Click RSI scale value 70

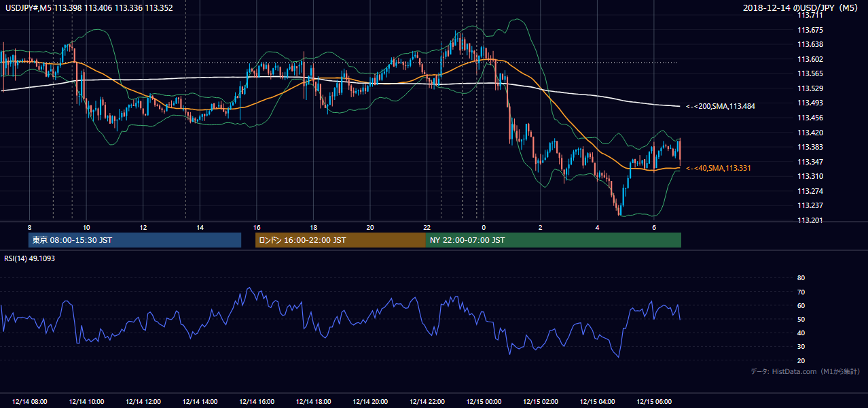pyautogui.click(x=801, y=292)
